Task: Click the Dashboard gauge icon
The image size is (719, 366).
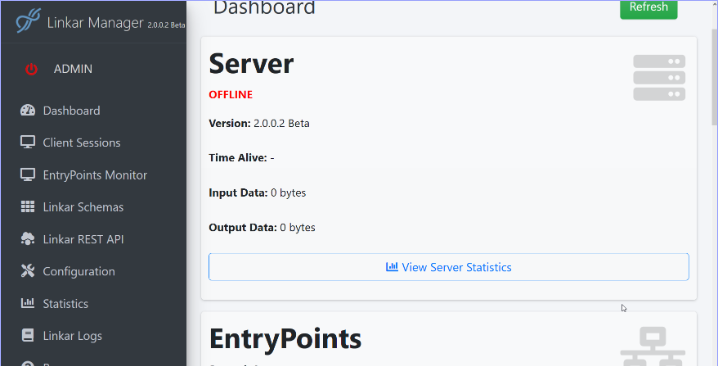Action: coord(28,111)
